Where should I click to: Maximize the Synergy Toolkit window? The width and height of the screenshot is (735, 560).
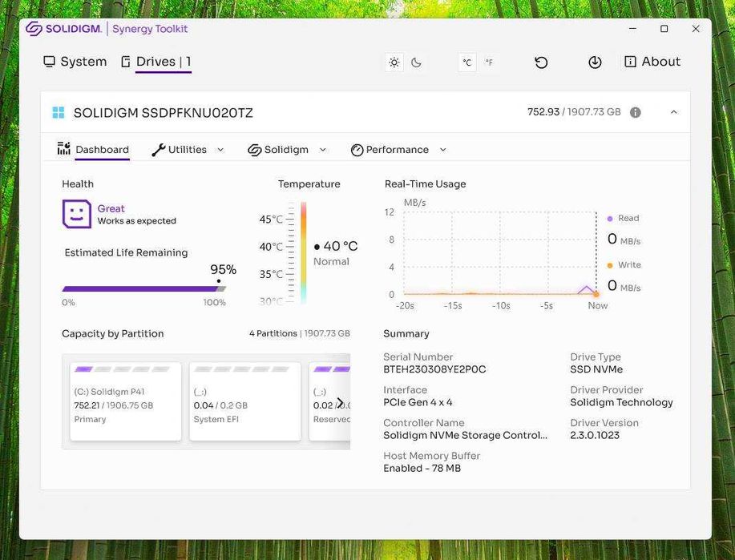point(664,29)
